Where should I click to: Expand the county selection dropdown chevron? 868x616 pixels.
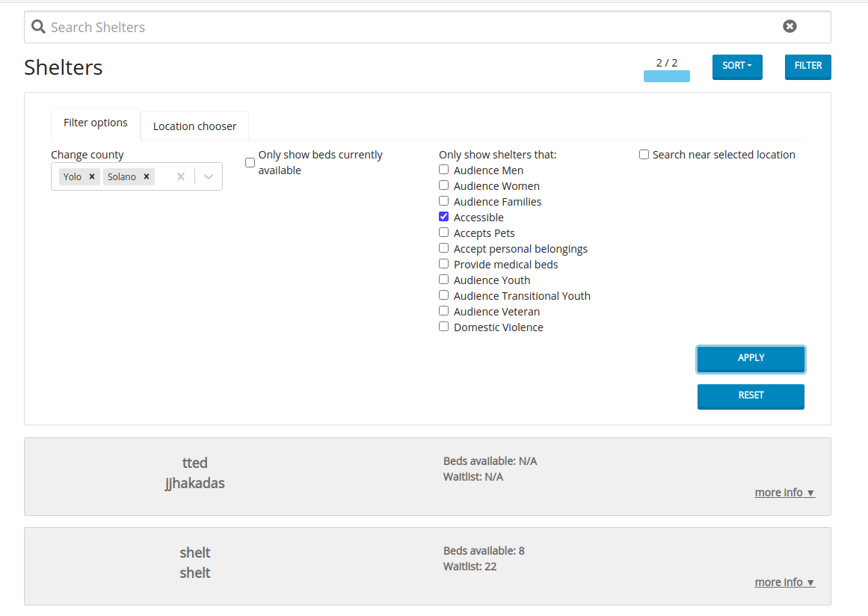pos(208,176)
